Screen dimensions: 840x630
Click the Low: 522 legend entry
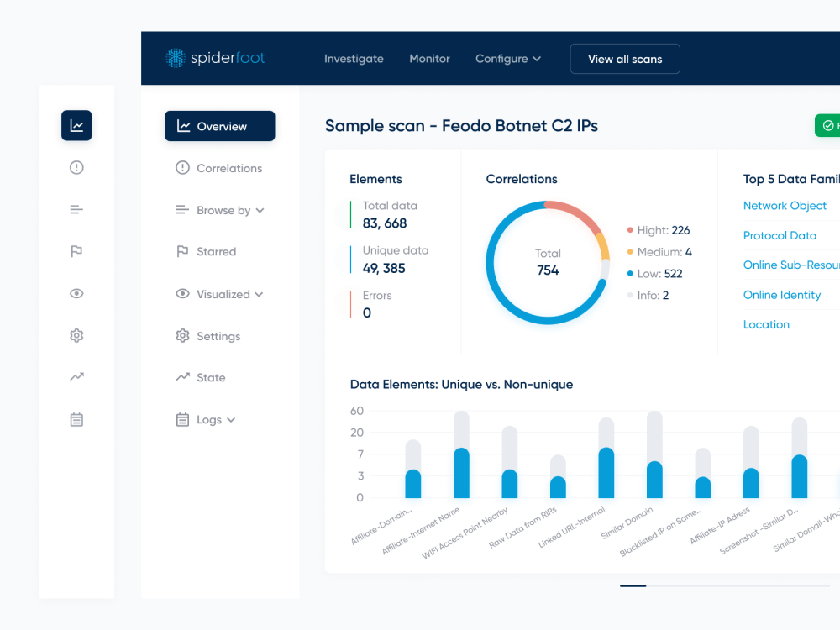point(654,274)
